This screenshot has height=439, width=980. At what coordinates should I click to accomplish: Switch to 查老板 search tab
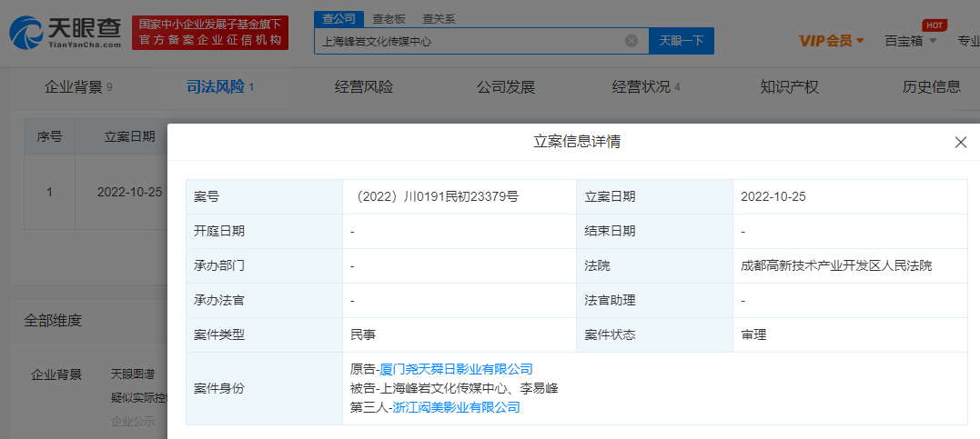(389, 19)
